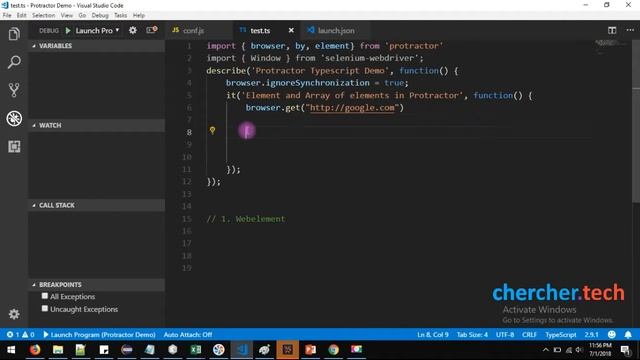This screenshot has width=640, height=360.
Task: Open the Launch Pro configuration dropdown
Action: [97, 31]
